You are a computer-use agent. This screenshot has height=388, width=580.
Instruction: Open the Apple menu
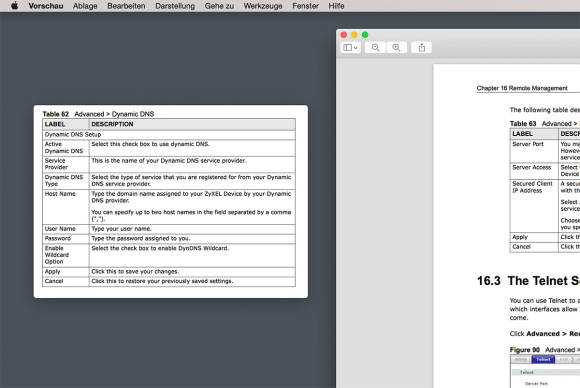click(x=14, y=6)
